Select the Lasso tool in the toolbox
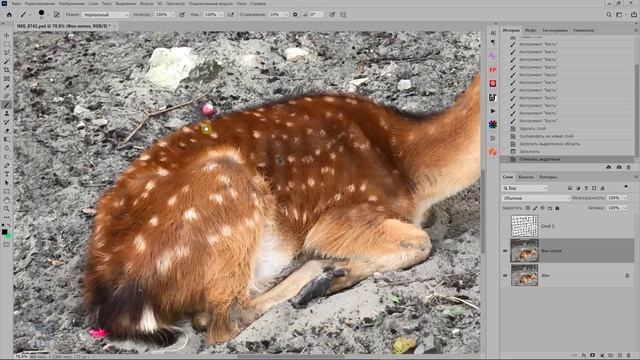This screenshot has height=360, width=640. pos(7,53)
